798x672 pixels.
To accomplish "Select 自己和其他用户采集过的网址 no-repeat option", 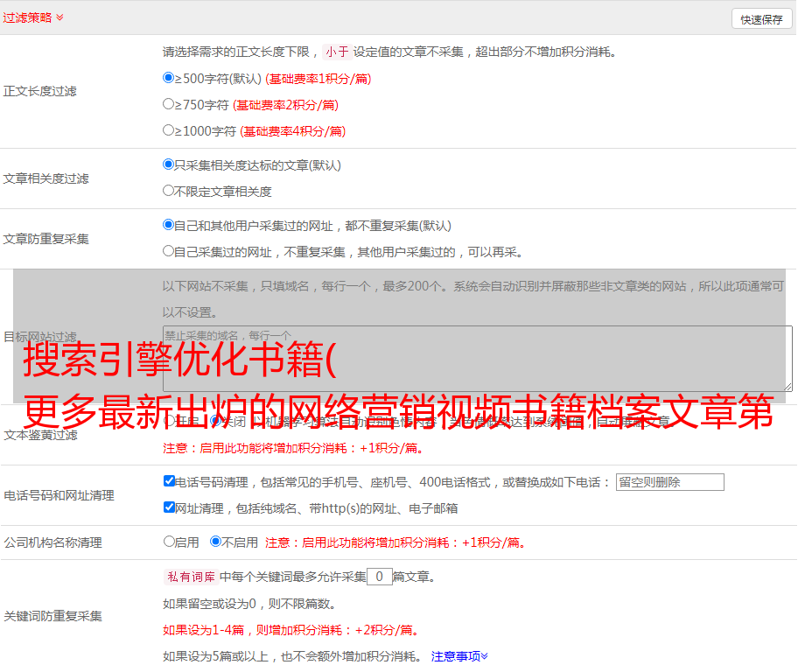I will tap(169, 225).
